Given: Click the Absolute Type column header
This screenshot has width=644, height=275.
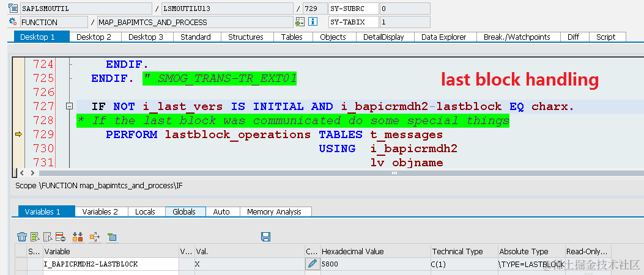Looking at the screenshot, I should tap(531, 251).
